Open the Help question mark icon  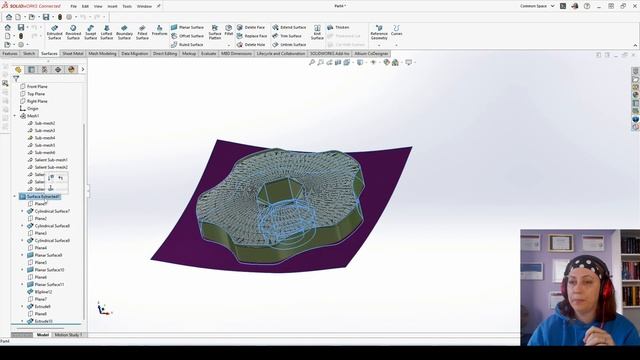pyautogui.click(x=587, y=6)
